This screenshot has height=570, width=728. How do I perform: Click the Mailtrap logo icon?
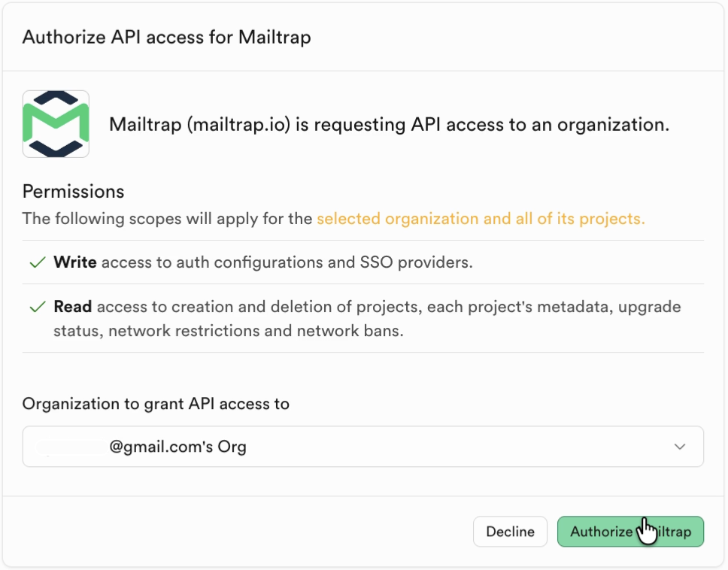point(56,124)
